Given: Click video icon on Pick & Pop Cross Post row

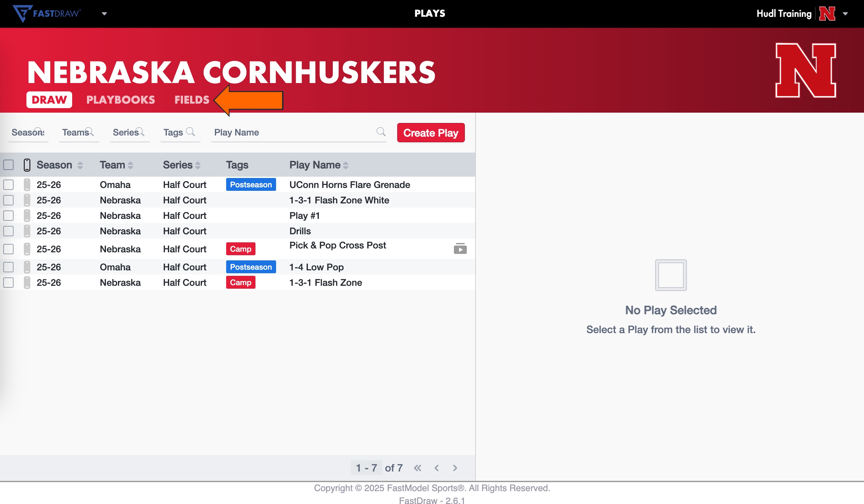Looking at the screenshot, I should pos(460,248).
